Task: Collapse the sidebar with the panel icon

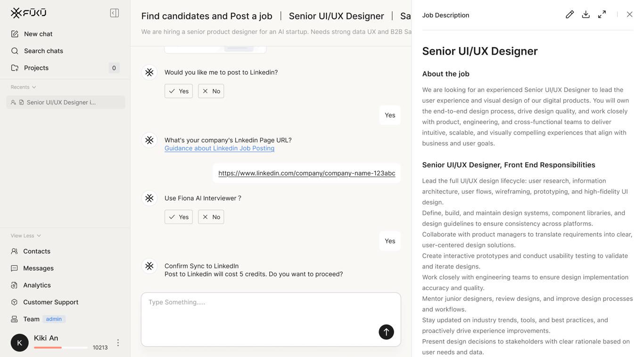Action: (114, 13)
